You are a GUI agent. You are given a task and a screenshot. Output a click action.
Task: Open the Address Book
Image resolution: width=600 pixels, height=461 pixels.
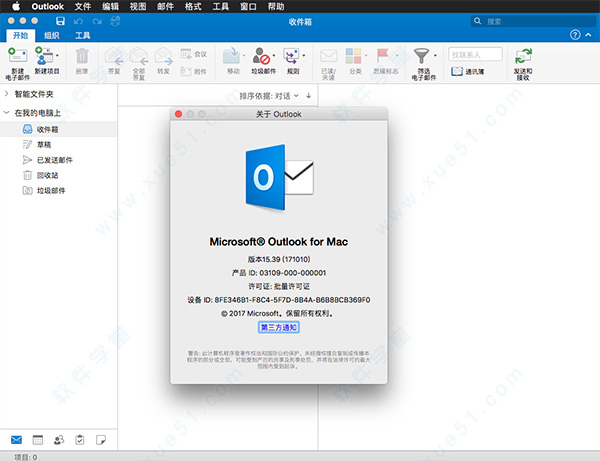(467, 72)
